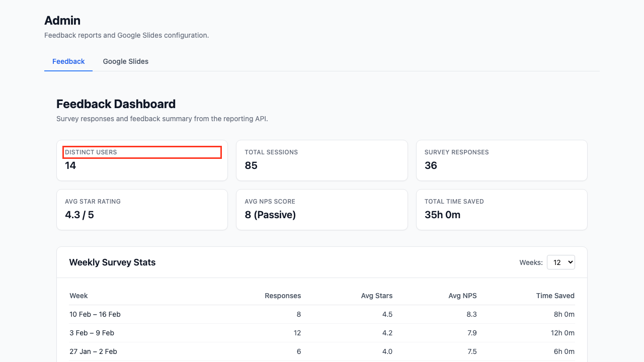Viewport: 644px width, 362px height.
Task: Click the Weekly Survey Stats heading
Action: tap(112, 262)
